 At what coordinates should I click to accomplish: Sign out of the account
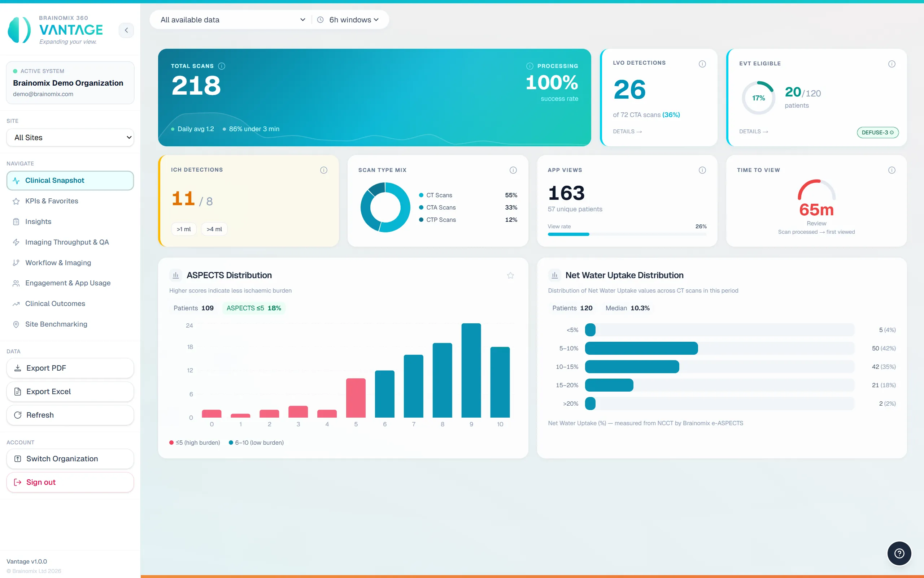point(70,482)
